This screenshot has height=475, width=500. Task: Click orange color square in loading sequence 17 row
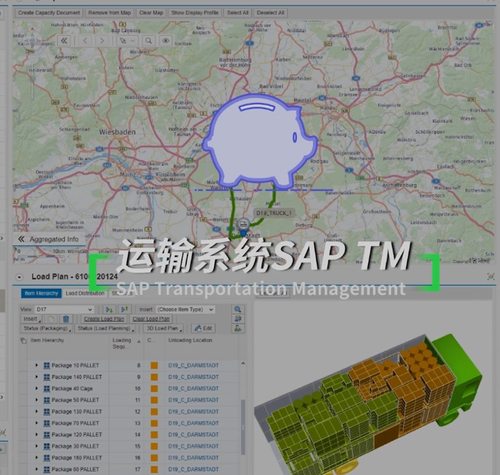tap(154, 469)
